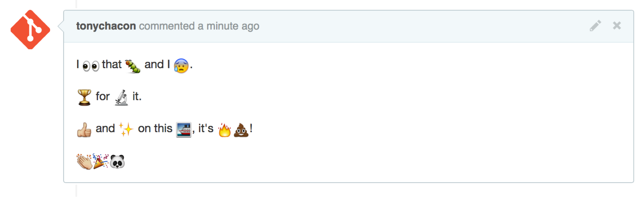The width and height of the screenshot is (644, 197).
Task: Click the green bug emoji
Action: tap(133, 66)
